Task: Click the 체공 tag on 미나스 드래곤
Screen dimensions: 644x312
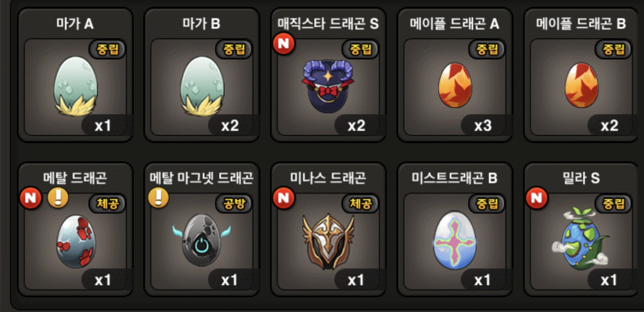Action: pos(361,204)
